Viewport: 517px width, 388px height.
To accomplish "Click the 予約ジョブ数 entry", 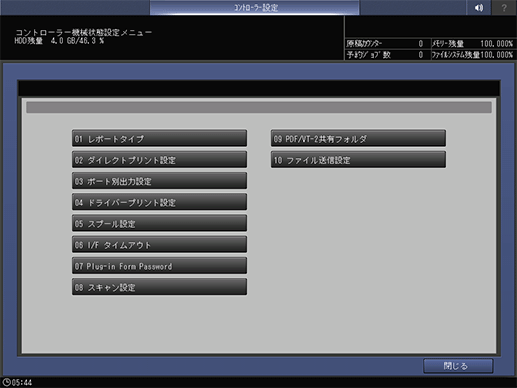I will (x=385, y=55).
